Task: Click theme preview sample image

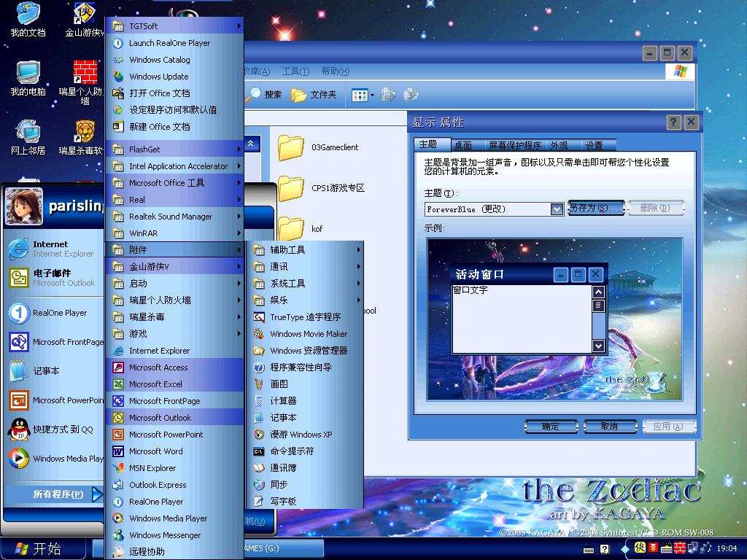Action: [555, 319]
